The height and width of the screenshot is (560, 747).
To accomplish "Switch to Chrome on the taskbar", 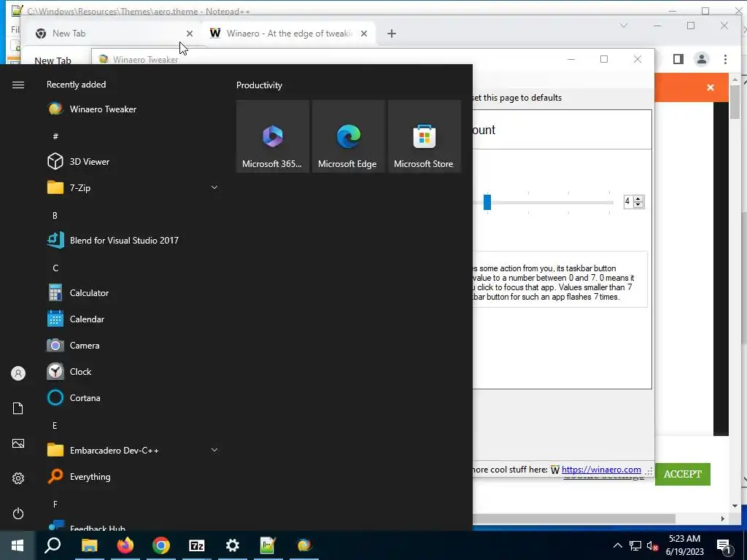I will (x=161, y=545).
